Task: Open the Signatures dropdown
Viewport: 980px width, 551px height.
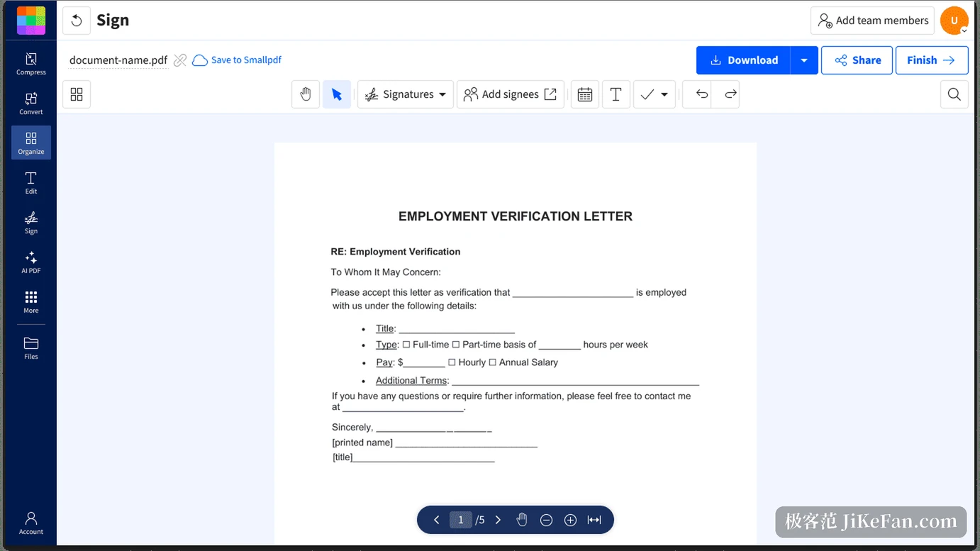Action: click(406, 94)
